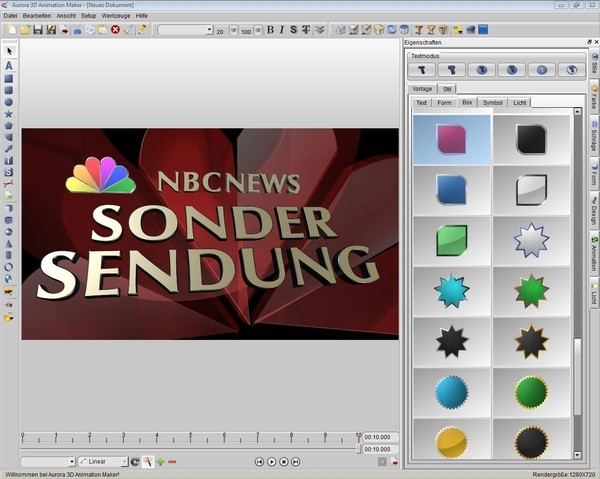Click the last round icon in Textmodus

(x=571, y=70)
